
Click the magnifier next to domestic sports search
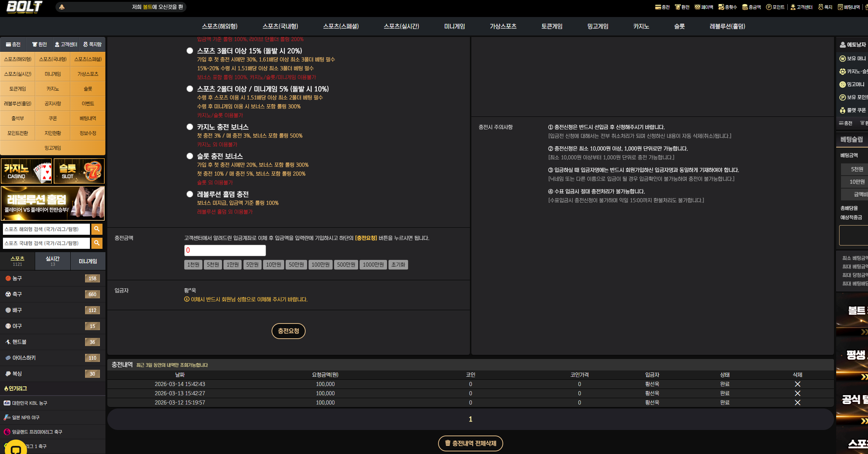tap(97, 243)
